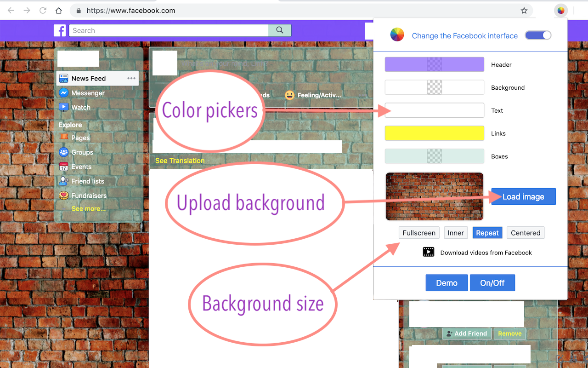This screenshot has height=368, width=588.
Task: Click the See Translation link
Action: point(180,161)
